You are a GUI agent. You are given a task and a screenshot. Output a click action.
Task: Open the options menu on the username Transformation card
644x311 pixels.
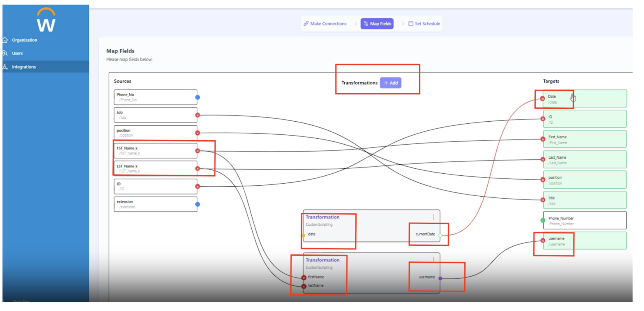point(434,259)
